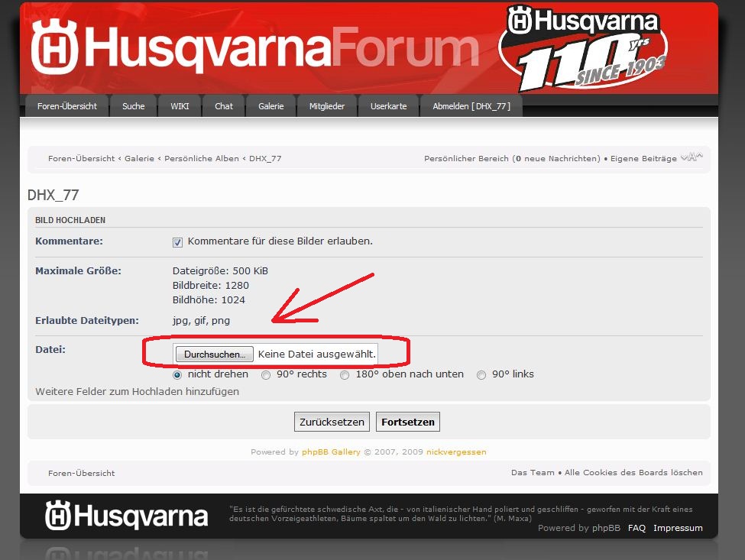This screenshot has height=560, width=745.
Task: Switch to the Galerie tab
Action: pyautogui.click(x=270, y=106)
